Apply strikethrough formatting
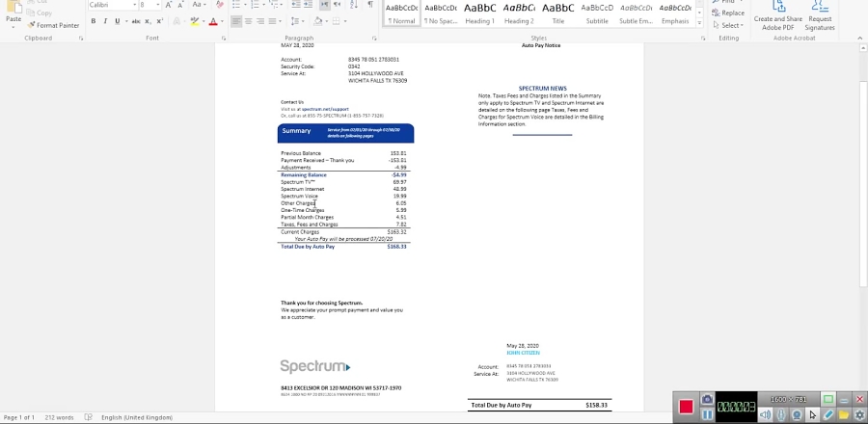The width and height of the screenshot is (868, 424). tap(136, 21)
